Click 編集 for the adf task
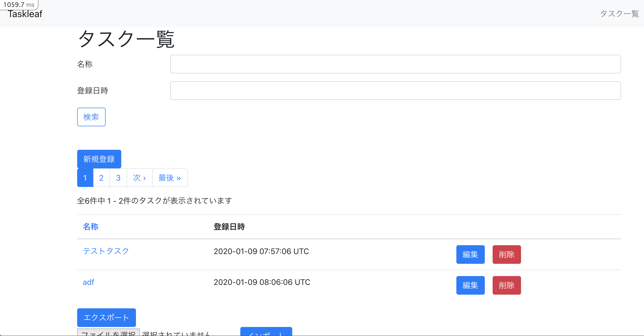Screen dimensions: 644x336 [470, 285]
